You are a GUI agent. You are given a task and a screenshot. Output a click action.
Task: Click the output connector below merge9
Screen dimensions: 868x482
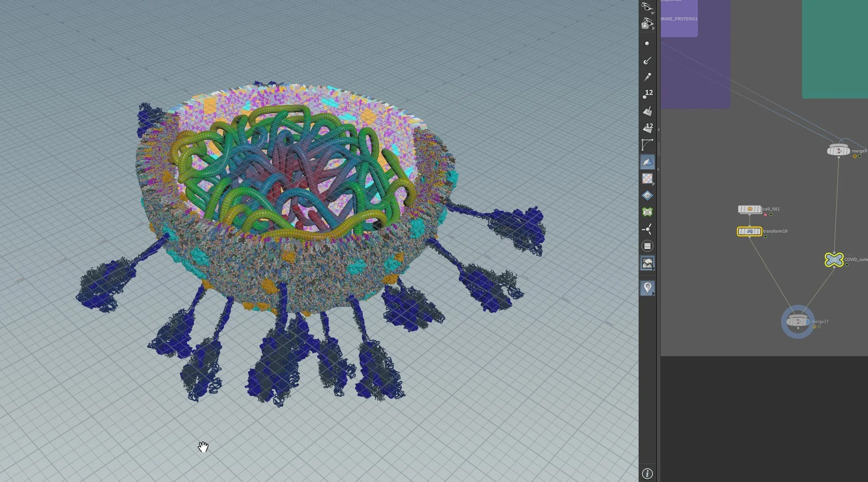pyautogui.click(x=838, y=157)
